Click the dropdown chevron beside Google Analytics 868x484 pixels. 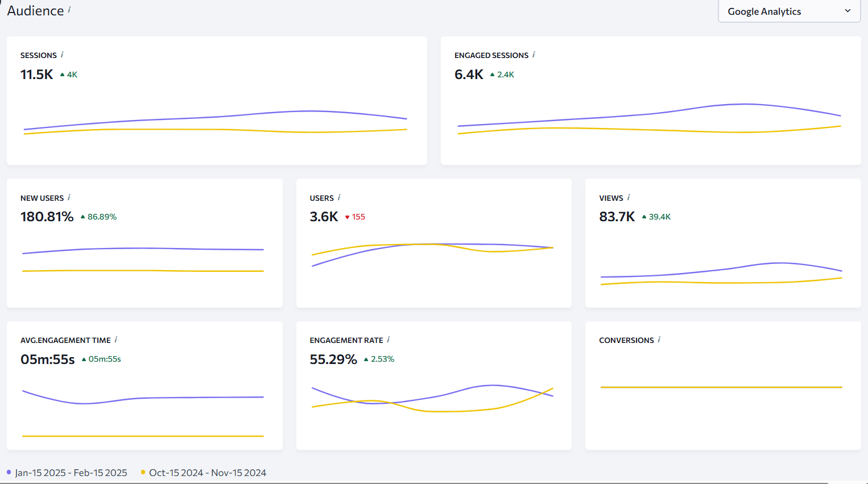[848, 11]
